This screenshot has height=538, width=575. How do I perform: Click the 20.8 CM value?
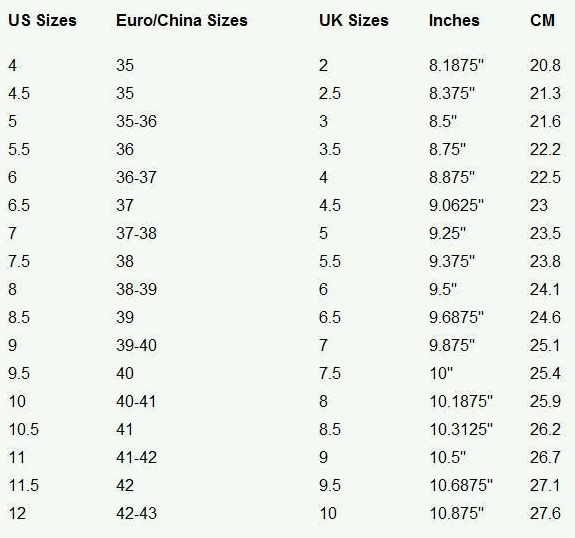click(545, 65)
